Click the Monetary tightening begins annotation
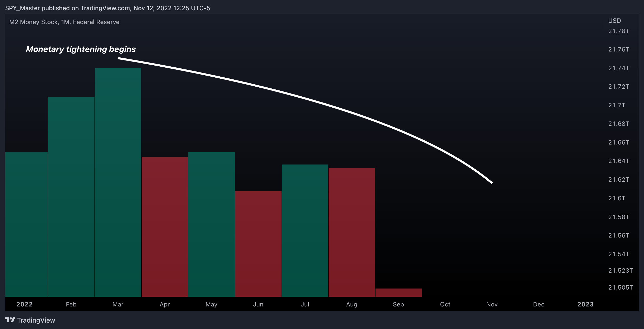Image resolution: width=644 pixels, height=329 pixels. click(81, 49)
